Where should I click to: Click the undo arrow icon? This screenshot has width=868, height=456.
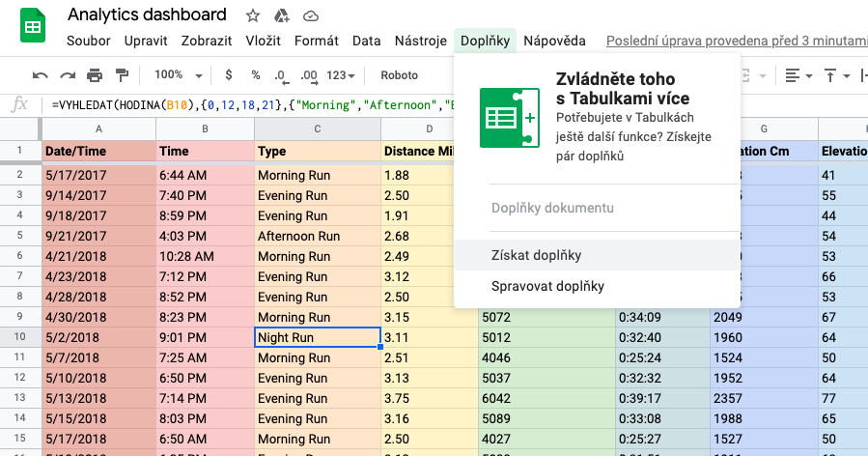click(x=40, y=75)
